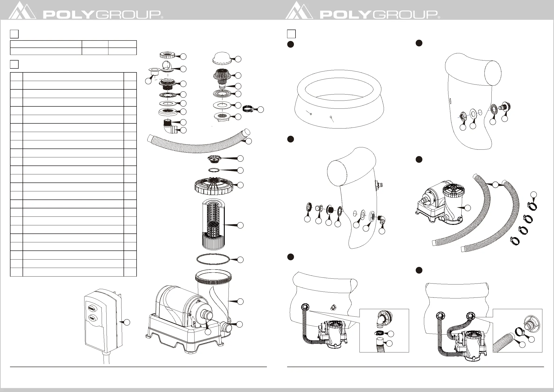The height and width of the screenshot is (392, 554).
Task: Select the domed cap atop the strainer assembly
Action: click(222, 58)
